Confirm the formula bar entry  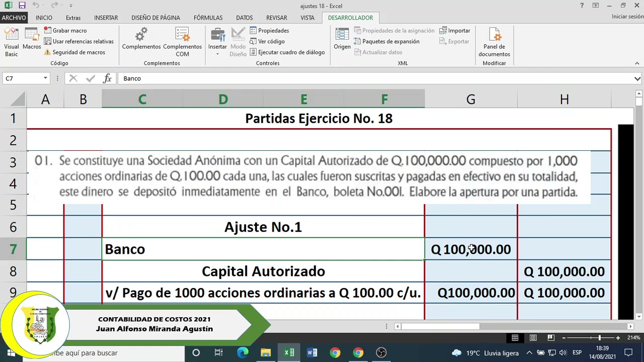[91, 78]
